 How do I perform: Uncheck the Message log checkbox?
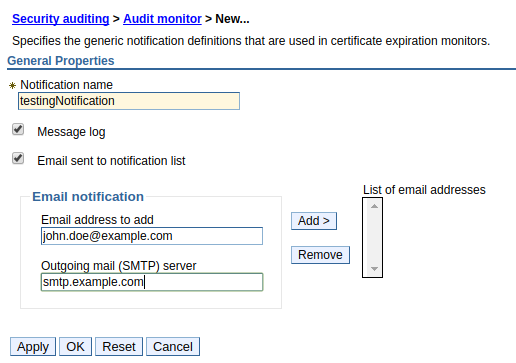pyautogui.click(x=18, y=129)
